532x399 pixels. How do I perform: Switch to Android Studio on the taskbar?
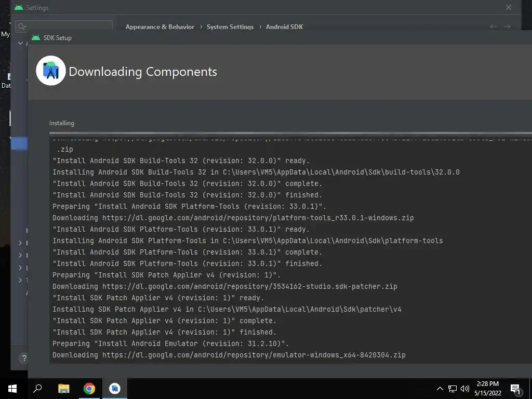[115, 389]
